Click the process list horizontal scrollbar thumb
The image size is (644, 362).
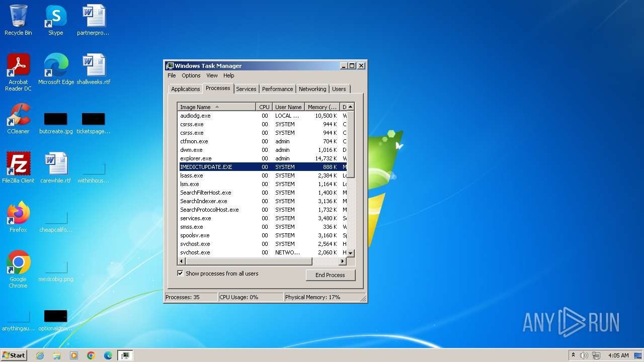click(x=249, y=261)
